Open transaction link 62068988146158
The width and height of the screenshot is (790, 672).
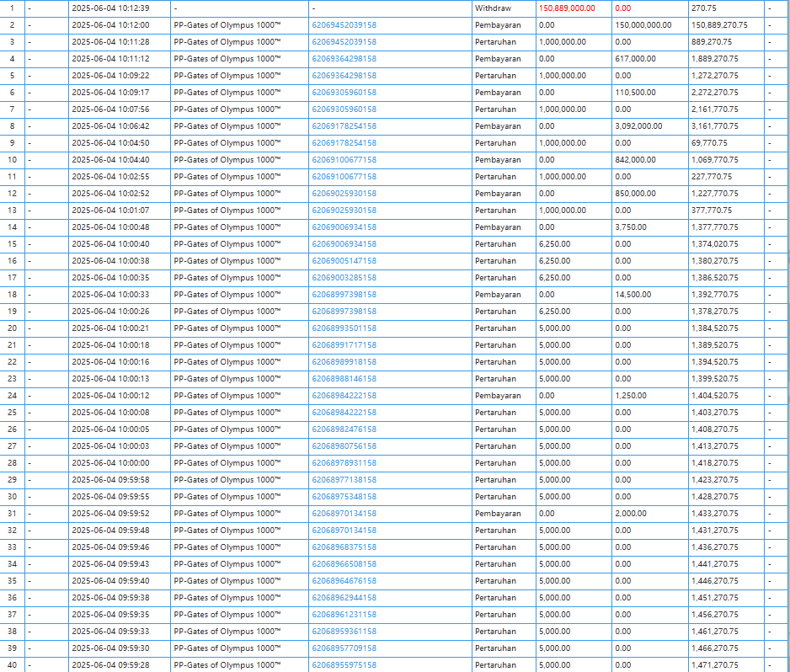[344, 379]
